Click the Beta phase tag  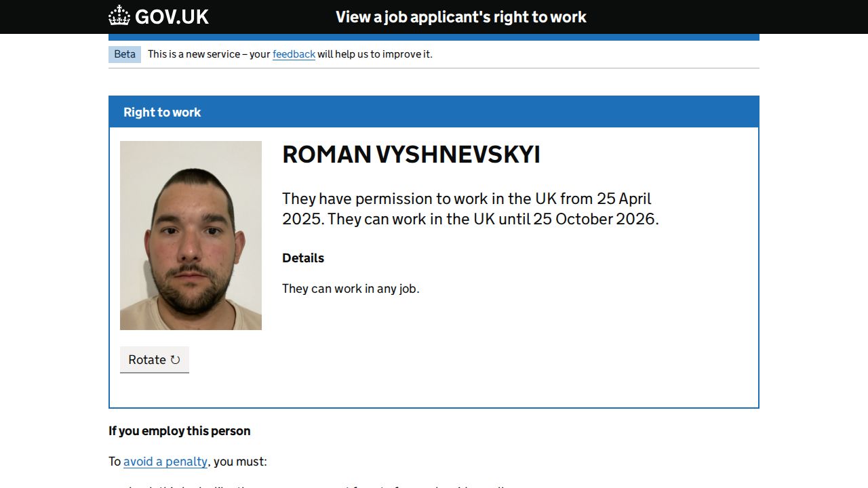[125, 54]
